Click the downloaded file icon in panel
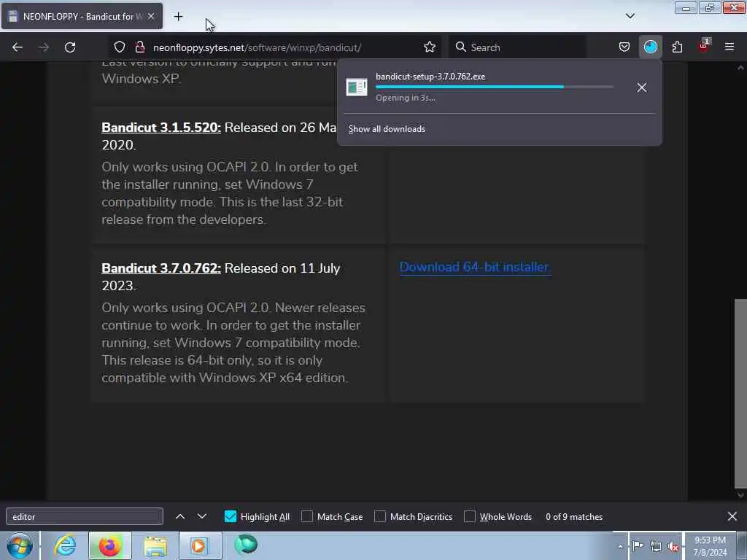The height and width of the screenshot is (560, 747). [356, 87]
